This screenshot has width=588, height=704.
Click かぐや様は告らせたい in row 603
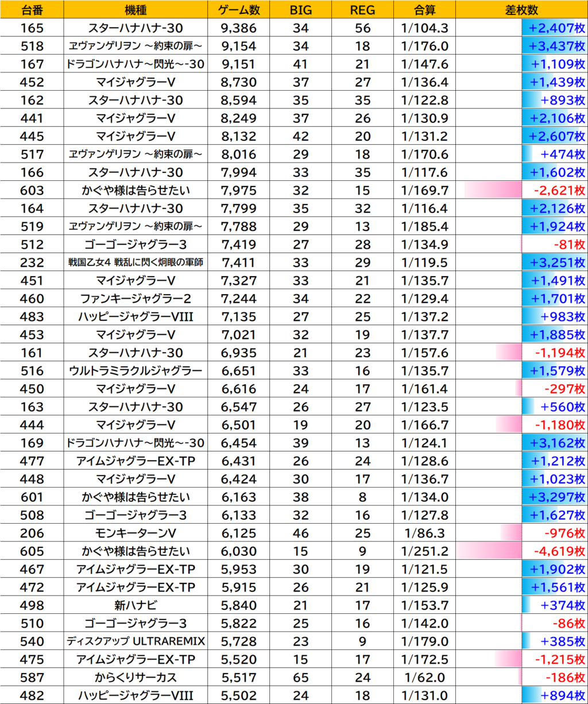136,190
